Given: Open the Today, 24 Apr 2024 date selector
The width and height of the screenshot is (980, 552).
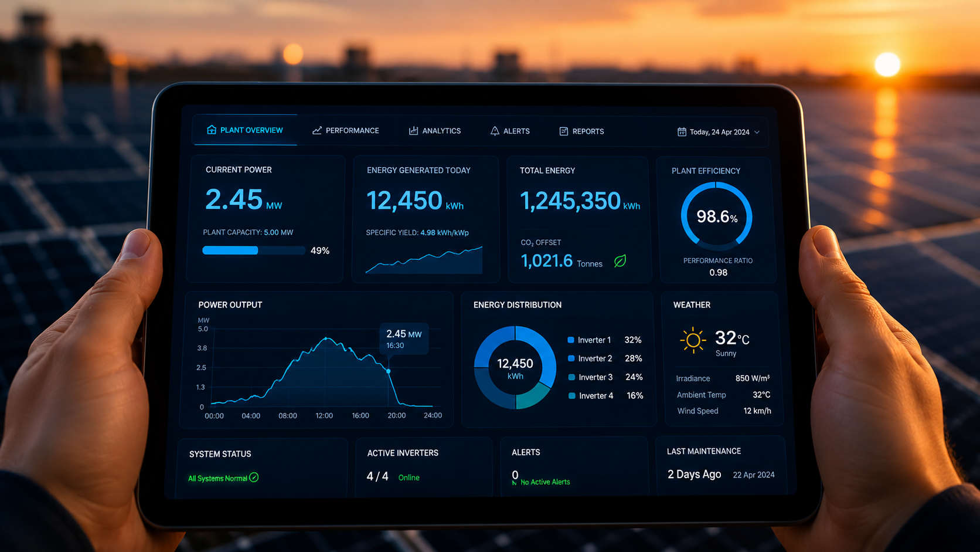Looking at the screenshot, I should tap(719, 132).
